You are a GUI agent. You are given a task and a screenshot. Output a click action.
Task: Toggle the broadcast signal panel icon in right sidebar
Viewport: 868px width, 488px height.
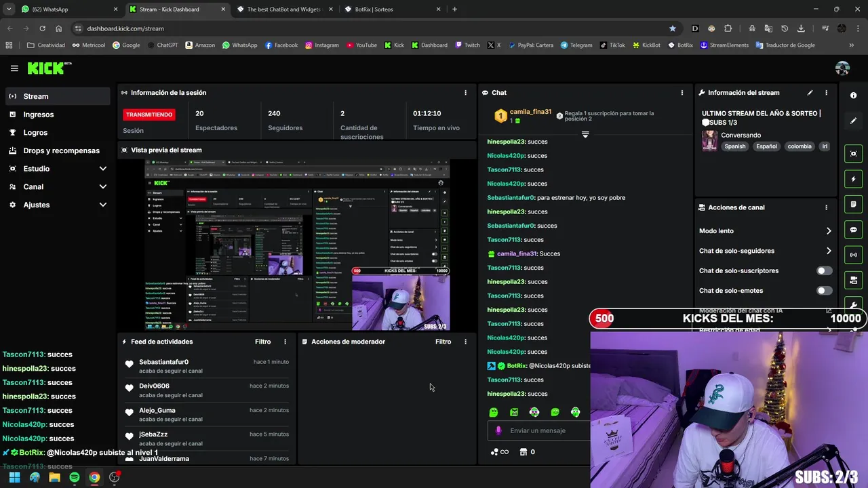click(854, 255)
